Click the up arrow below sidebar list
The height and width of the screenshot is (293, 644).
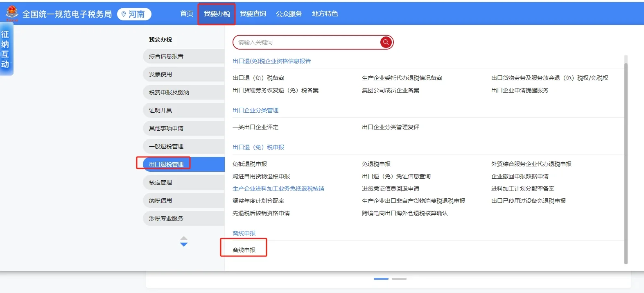tap(184, 238)
